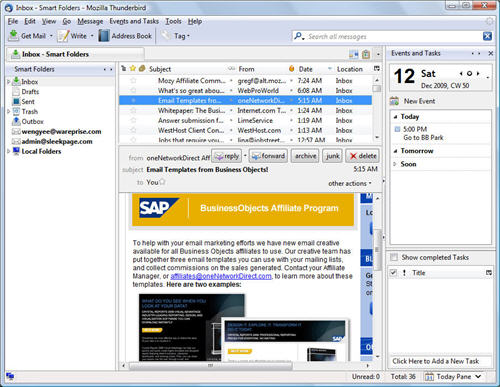Image resolution: width=500 pixels, height=387 pixels.
Task: Click the task priority exclamation column
Action: tap(404, 273)
